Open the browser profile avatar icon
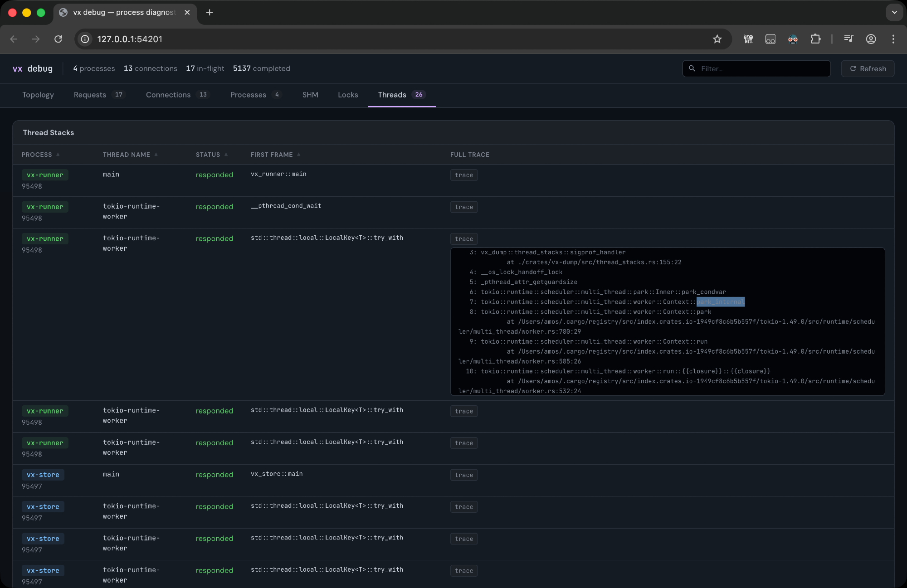This screenshot has width=907, height=588. (871, 39)
